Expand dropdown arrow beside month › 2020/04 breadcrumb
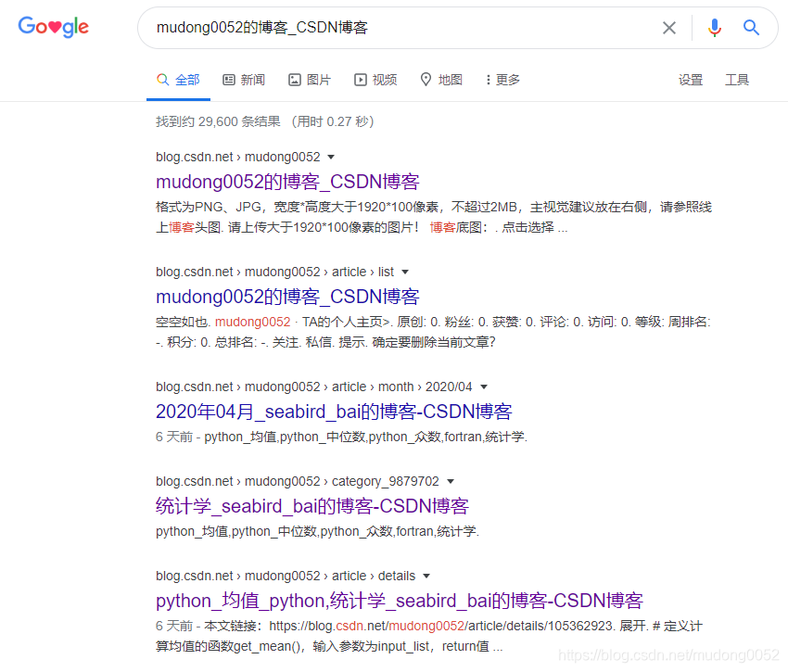 484,387
